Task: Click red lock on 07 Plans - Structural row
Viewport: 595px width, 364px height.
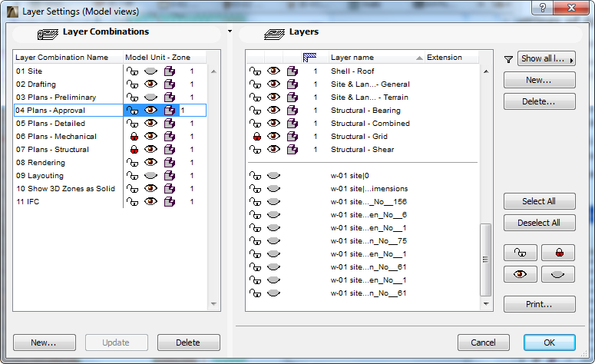Action: click(134, 150)
